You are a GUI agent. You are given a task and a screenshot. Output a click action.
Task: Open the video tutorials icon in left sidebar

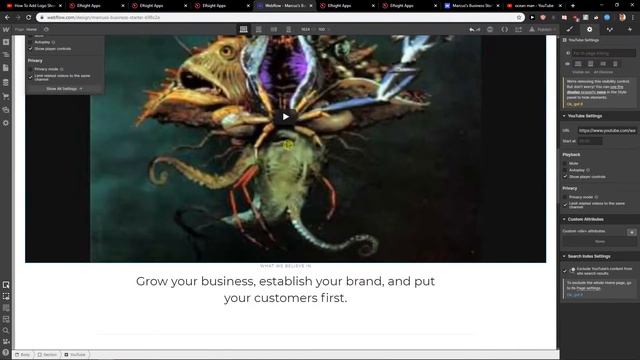click(6, 342)
